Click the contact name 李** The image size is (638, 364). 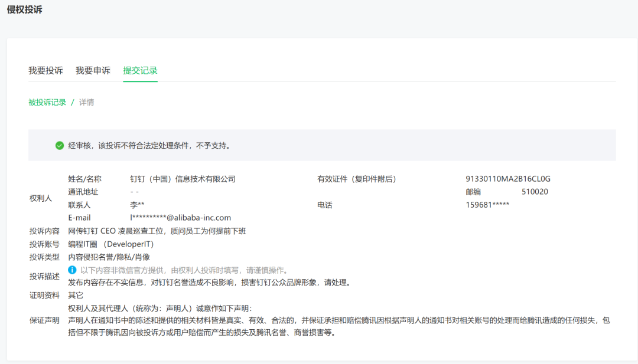coord(137,205)
